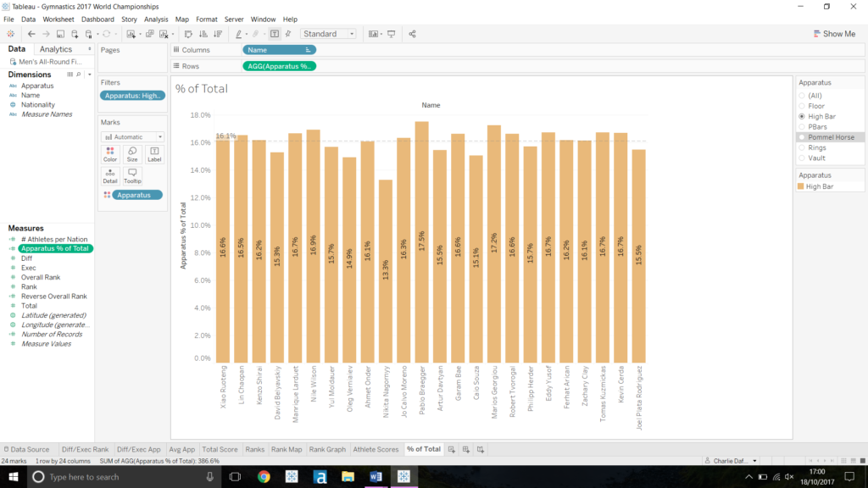Viewport: 868px width, 488px height.
Task: Open Google Chrome from the taskbar
Action: [264, 477]
